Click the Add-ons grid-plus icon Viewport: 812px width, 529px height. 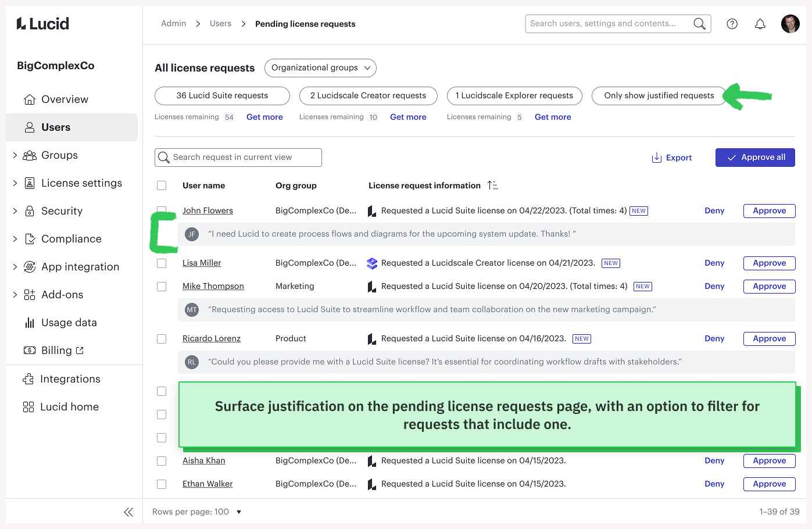(30, 295)
